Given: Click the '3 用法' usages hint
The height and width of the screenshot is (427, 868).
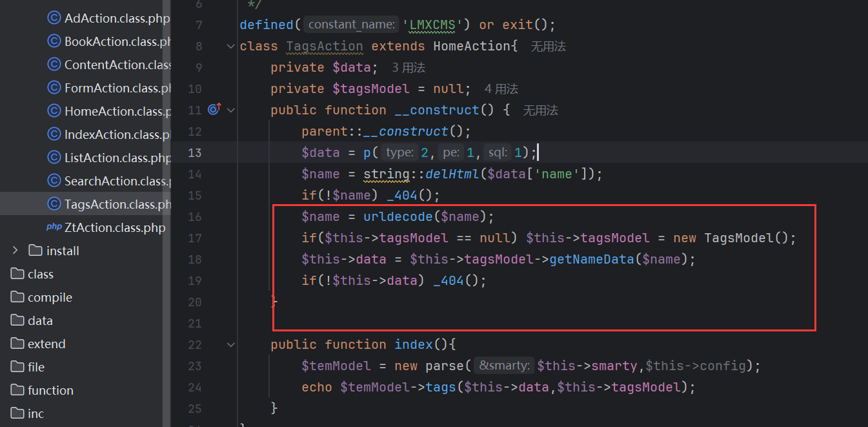Looking at the screenshot, I should [409, 68].
